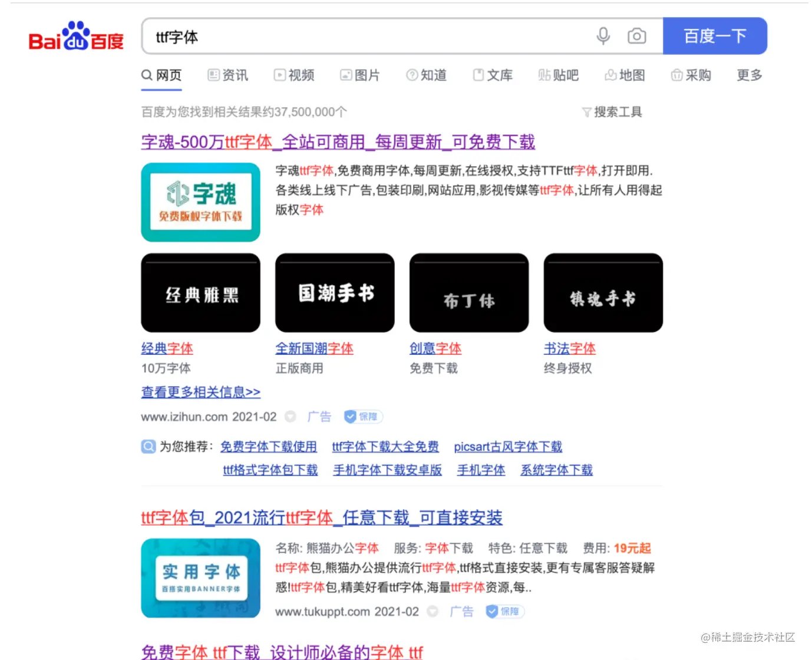Click the 广告 label under tukuppt result
The image size is (812, 660).
pos(462,612)
